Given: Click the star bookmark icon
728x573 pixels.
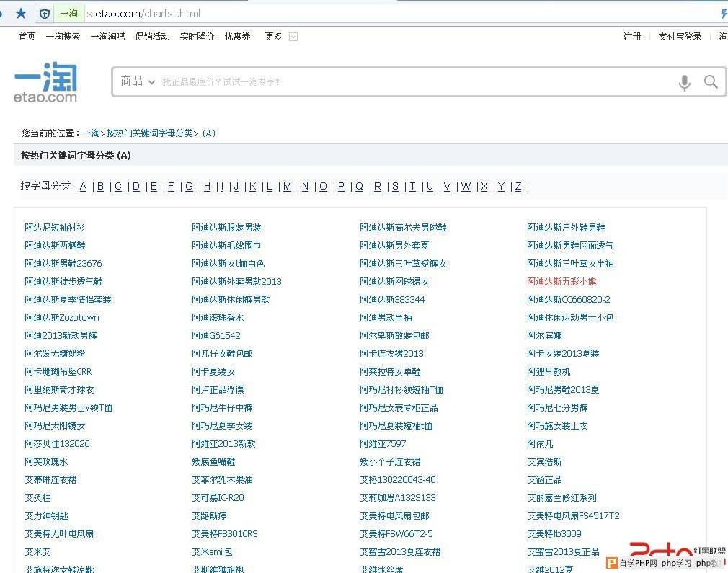Looking at the screenshot, I should [20, 14].
